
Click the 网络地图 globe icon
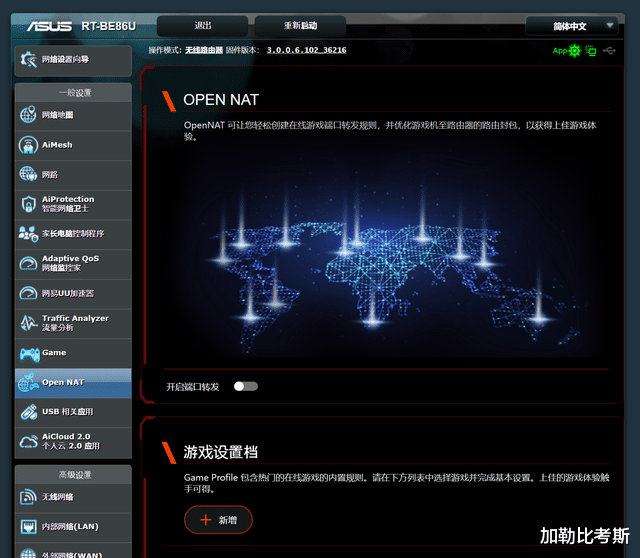[x=28, y=115]
